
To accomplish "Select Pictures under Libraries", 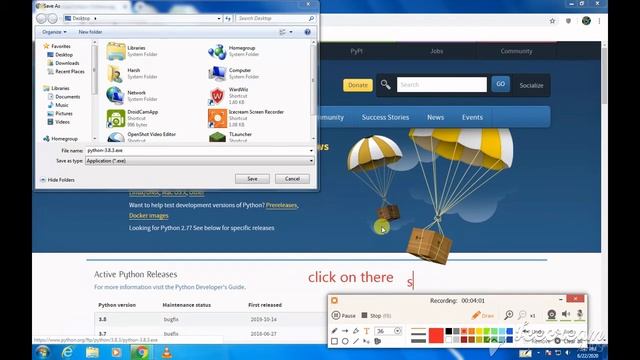I will tap(60, 113).
